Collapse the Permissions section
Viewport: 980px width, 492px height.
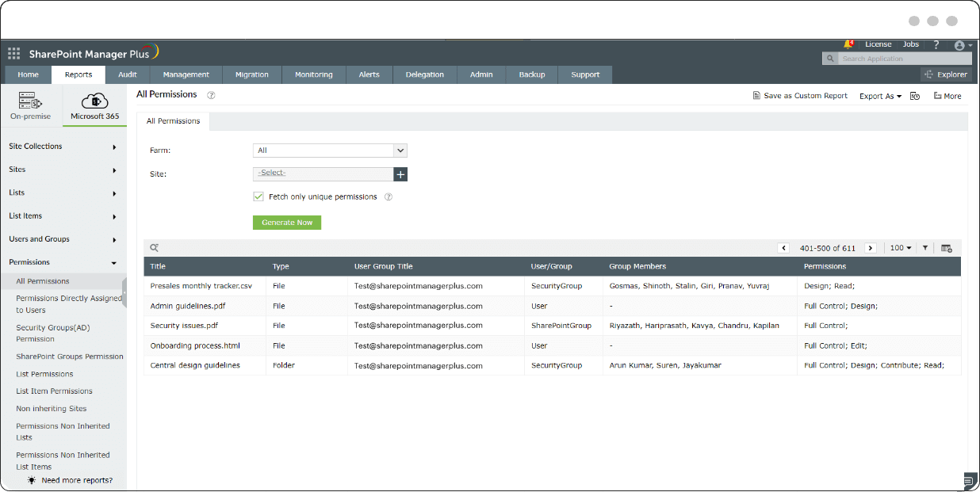[x=63, y=262]
